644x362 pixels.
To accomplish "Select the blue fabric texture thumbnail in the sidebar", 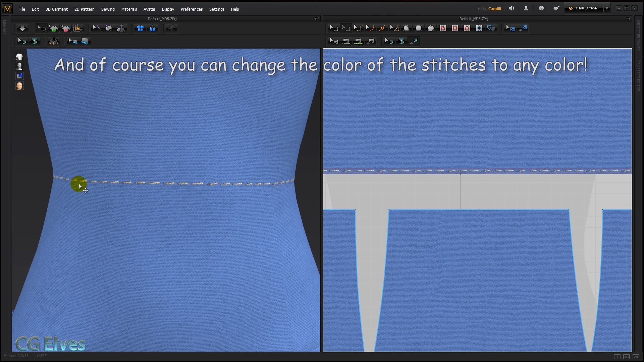I will click(x=19, y=76).
